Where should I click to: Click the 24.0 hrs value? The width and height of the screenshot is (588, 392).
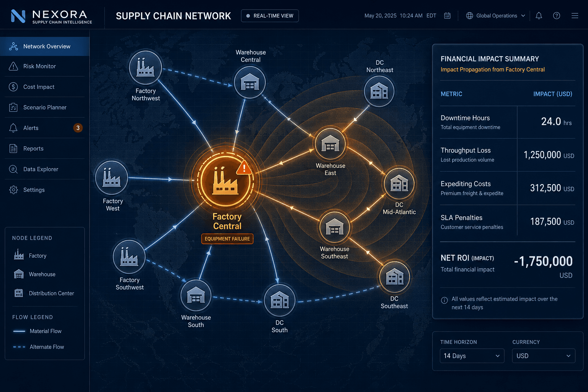tap(556, 122)
